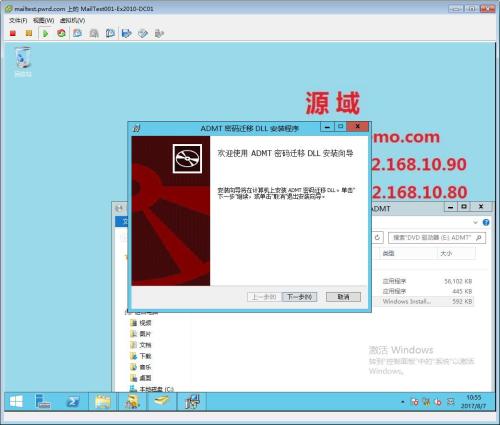Image resolution: width=500 pixels, height=425 pixels.
Task: Open the Windows Start button in the VM
Action: [16, 402]
